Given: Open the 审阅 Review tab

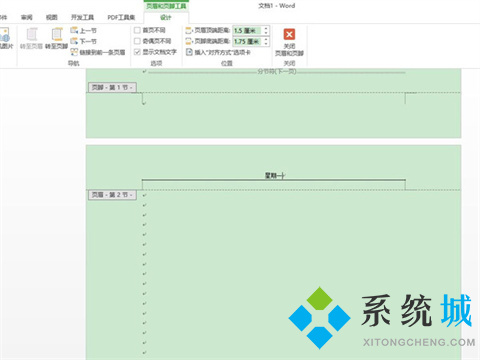Looking at the screenshot, I should [27, 17].
